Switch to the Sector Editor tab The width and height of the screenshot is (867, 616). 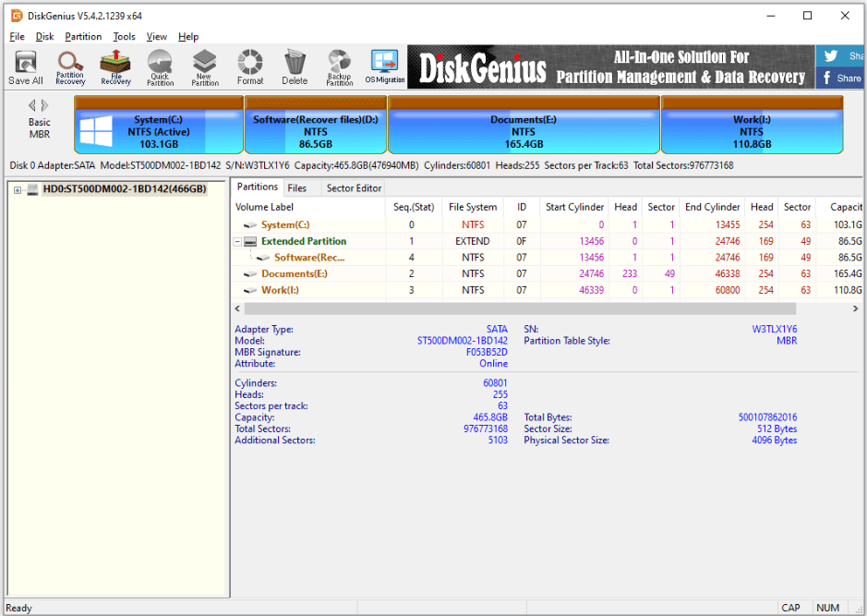point(354,188)
